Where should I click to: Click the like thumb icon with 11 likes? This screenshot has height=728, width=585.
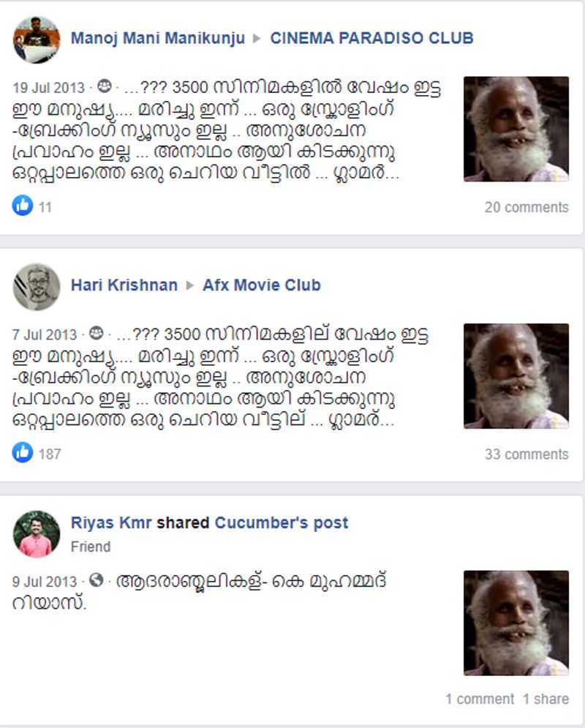(22, 205)
